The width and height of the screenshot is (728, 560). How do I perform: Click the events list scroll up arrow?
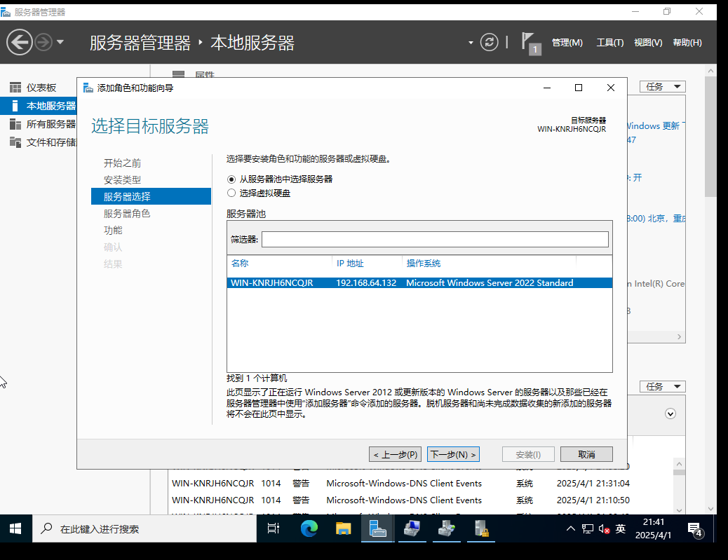(x=679, y=464)
